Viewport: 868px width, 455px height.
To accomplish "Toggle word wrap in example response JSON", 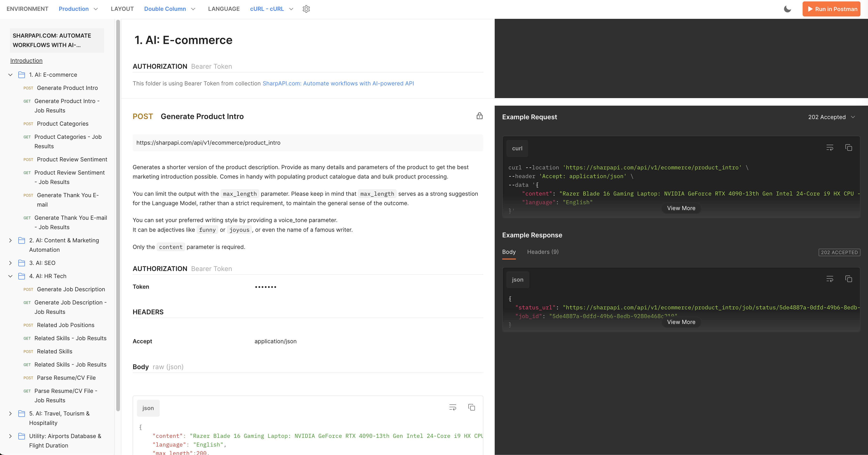I will pyautogui.click(x=830, y=279).
